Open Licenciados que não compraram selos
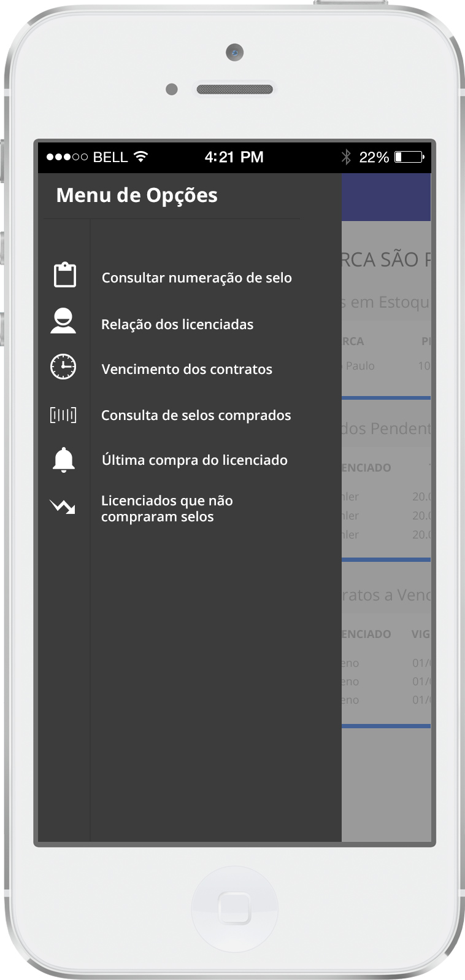This screenshot has width=465, height=980. (167, 508)
